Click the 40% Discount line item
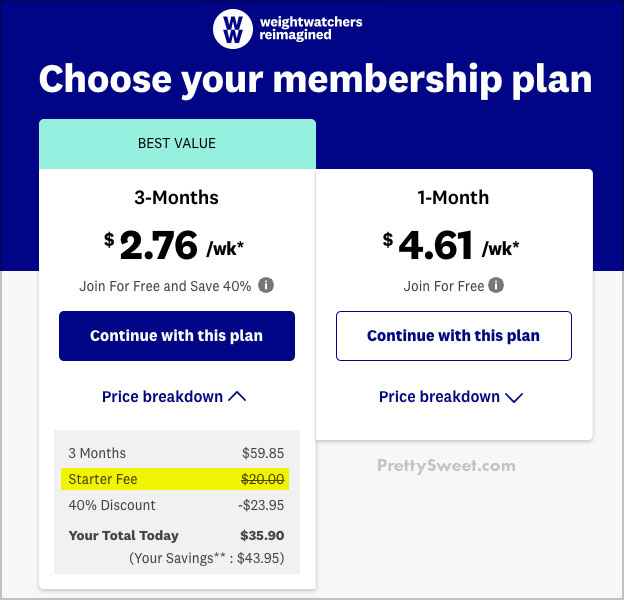This screenshot has width=624, height=600. pyautogui.click(x=176, y=505)
